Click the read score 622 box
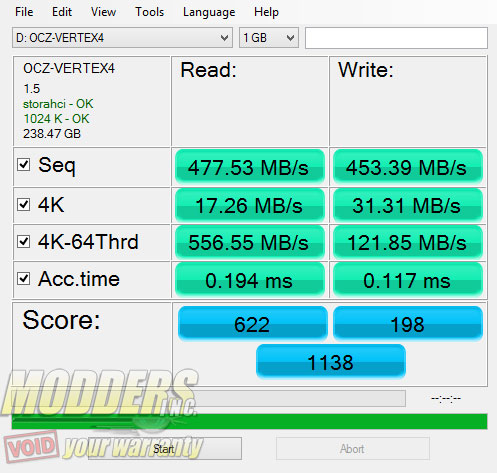 pyautogui.click(x=253, y=324)
